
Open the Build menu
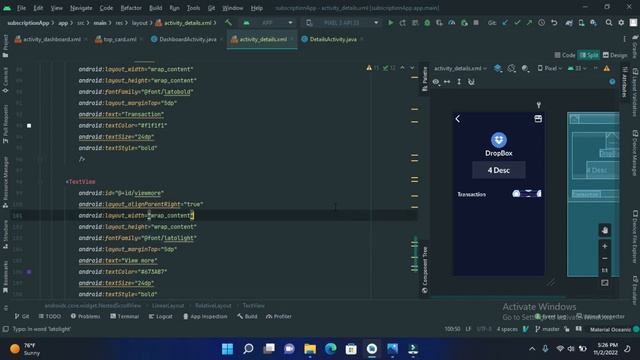[156, 8]
